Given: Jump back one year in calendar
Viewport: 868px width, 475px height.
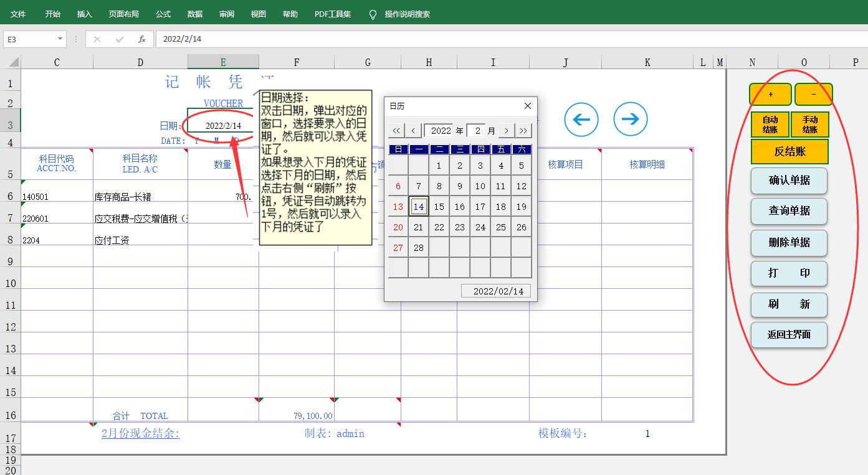Looking at the screenshot, I should [396, 131].
